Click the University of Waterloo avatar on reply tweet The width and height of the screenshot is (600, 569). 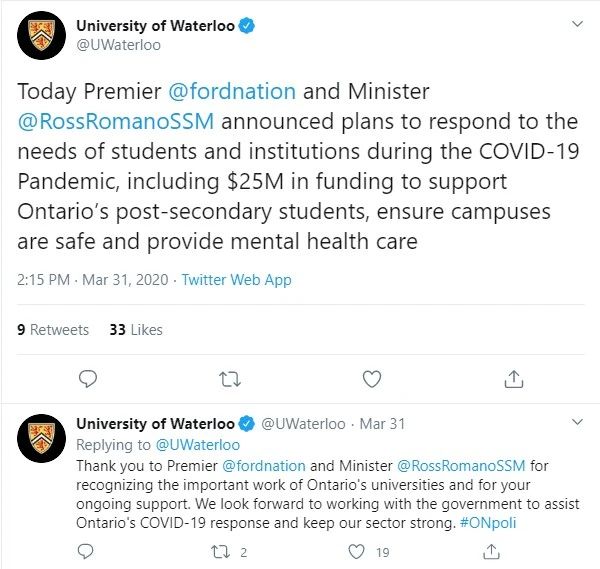pos(41,438)
